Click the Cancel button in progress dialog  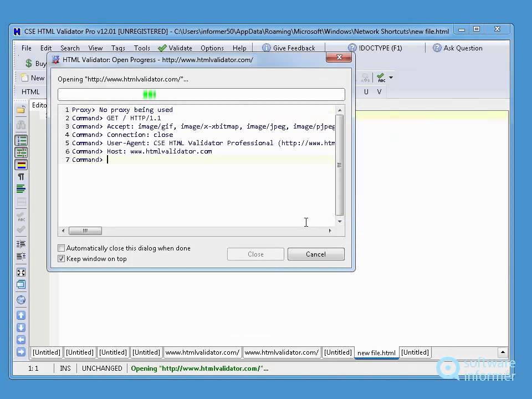pyautogui.click(x=316, y=254)
